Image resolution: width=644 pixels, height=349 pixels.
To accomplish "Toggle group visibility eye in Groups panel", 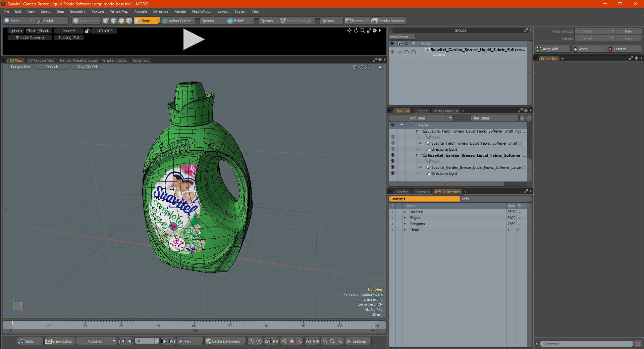I will [392, 52].
